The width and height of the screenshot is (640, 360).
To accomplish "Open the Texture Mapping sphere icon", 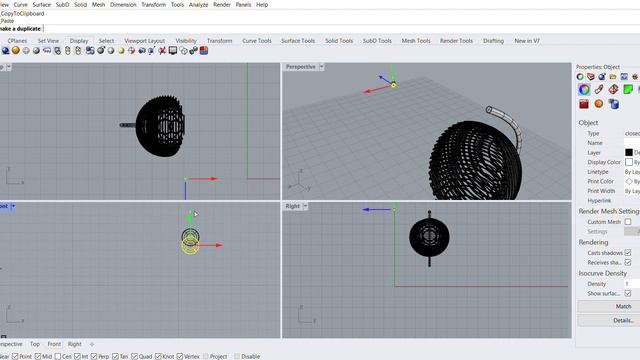I will pos(602,76).
